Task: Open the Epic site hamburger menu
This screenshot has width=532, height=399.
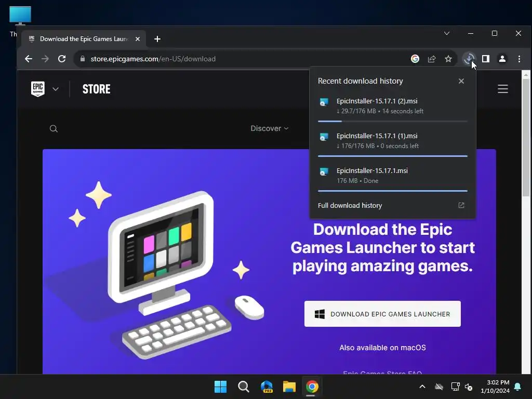Action: tap(503, 89)
